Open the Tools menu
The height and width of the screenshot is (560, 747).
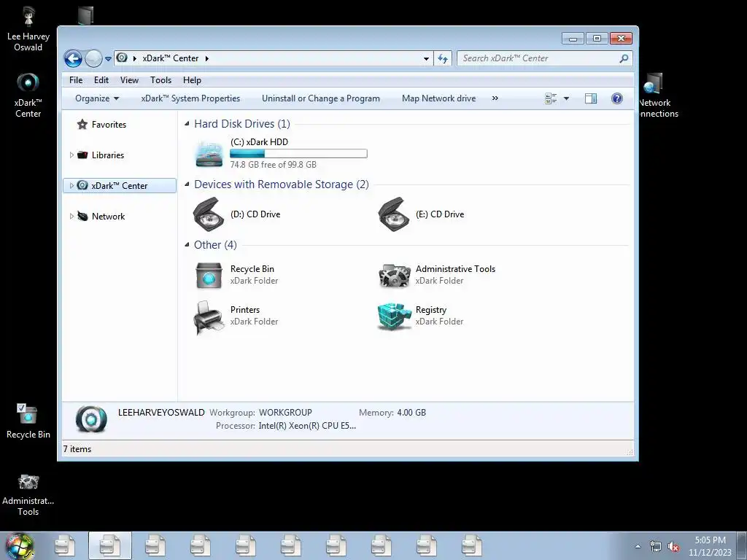pos(160,80)
